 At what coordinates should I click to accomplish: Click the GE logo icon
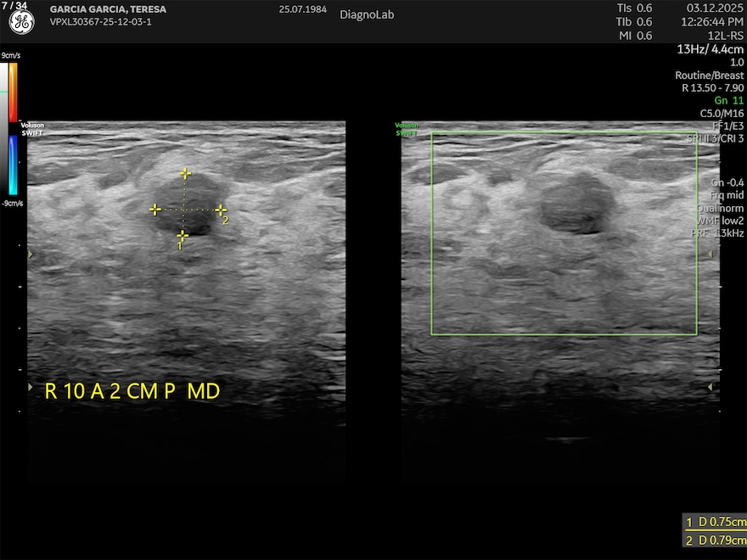21,23
